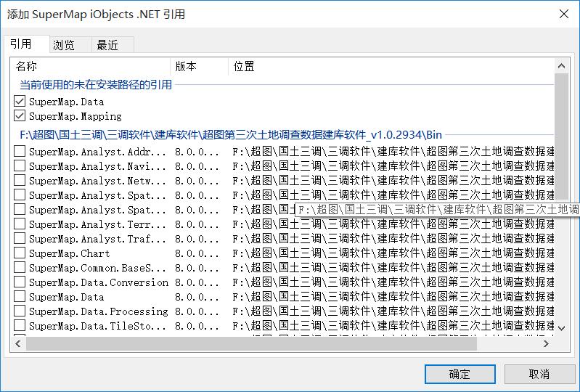Enable the SuperMap.Data.Conversion checkbox
580x392 pixels.
[x=20, y=282]
